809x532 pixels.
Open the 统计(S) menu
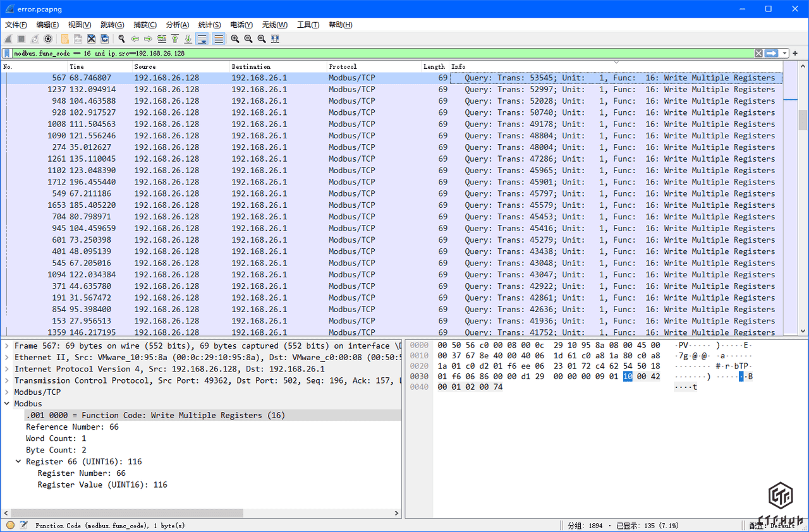[209, 25]
